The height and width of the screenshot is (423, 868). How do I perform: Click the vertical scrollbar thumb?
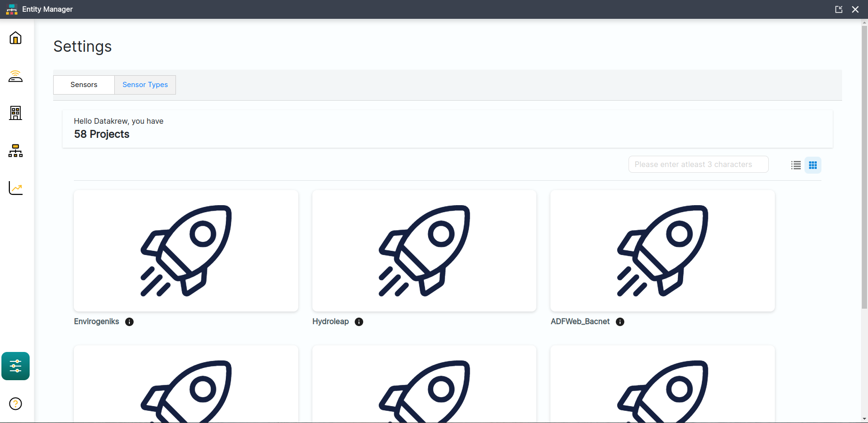864,167
